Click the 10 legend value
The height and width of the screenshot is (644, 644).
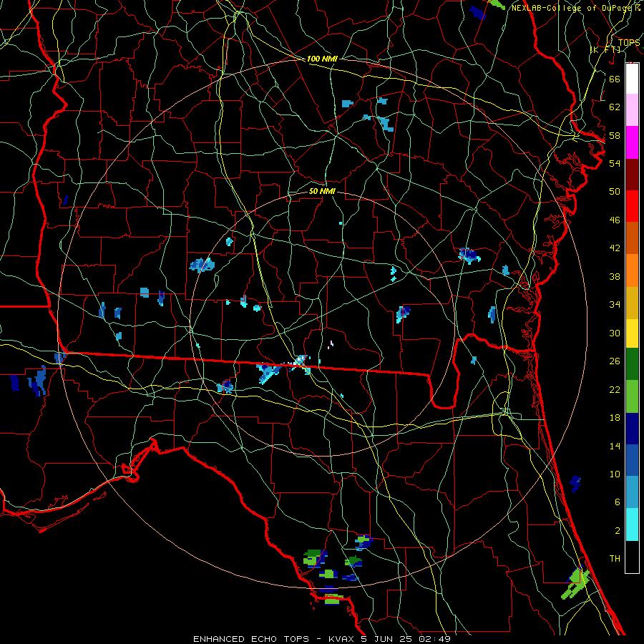tap(615, 474)
